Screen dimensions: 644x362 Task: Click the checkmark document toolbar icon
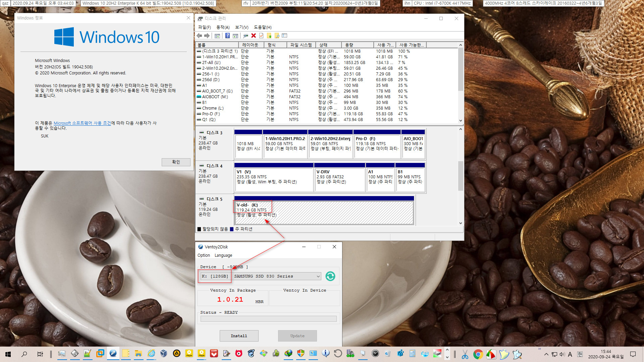(261, 36)
